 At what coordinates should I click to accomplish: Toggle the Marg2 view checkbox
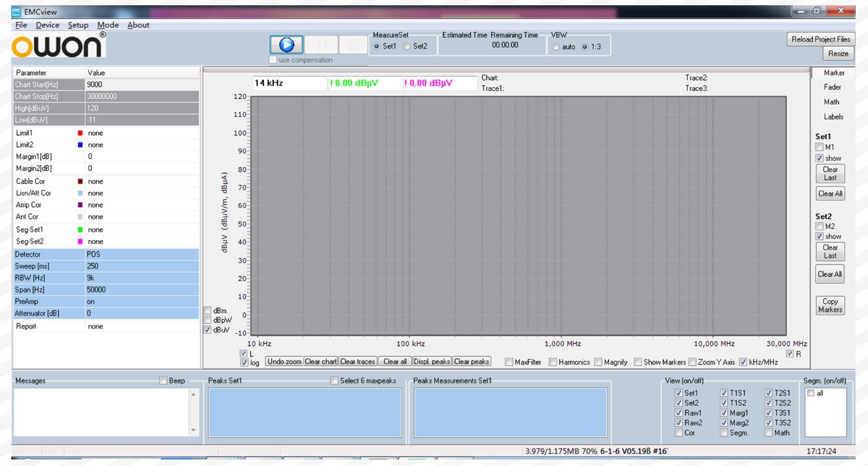coord(724,423)
